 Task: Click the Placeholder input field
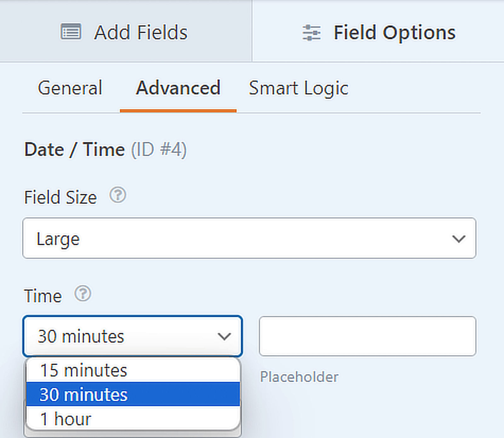[x=367, y=336]
